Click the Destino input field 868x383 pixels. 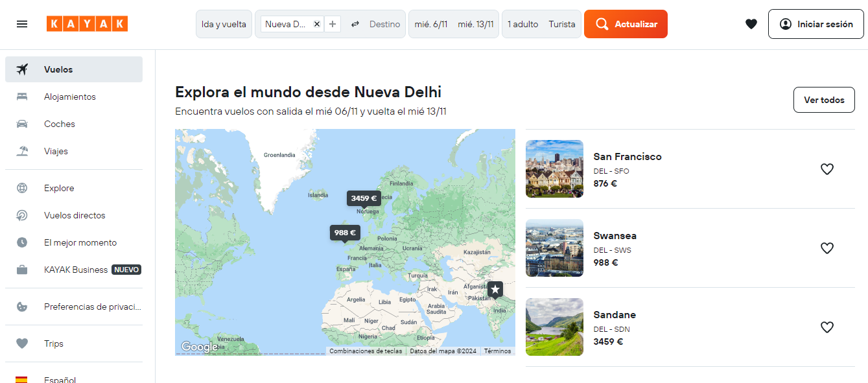coord(385,24)
